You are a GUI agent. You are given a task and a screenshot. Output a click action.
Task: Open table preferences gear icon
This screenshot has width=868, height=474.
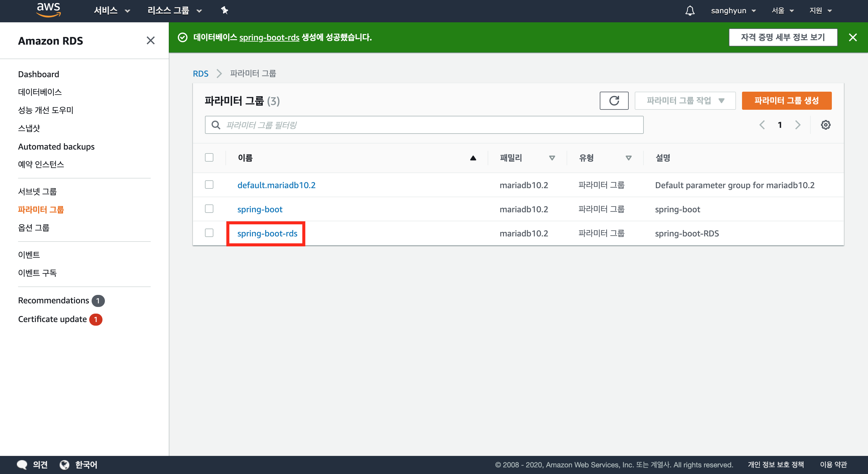tap(825, 125)
